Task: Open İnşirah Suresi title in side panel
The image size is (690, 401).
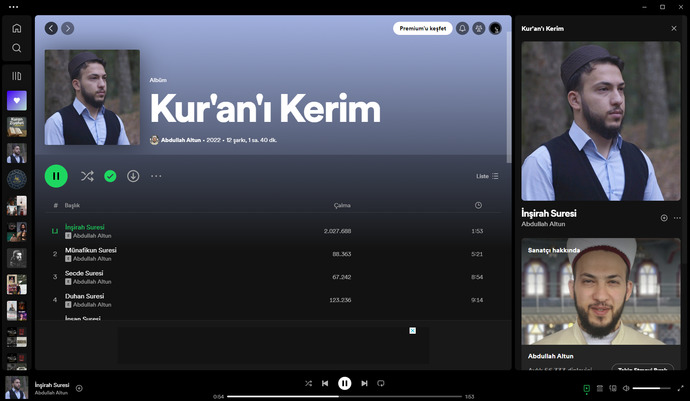Action: coord(549,213)
